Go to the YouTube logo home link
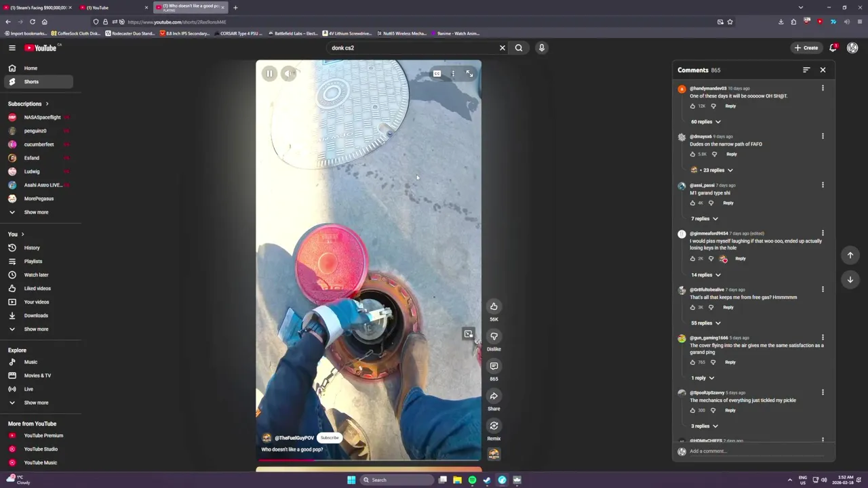868x488 pixels. click(x=41, y=47)
